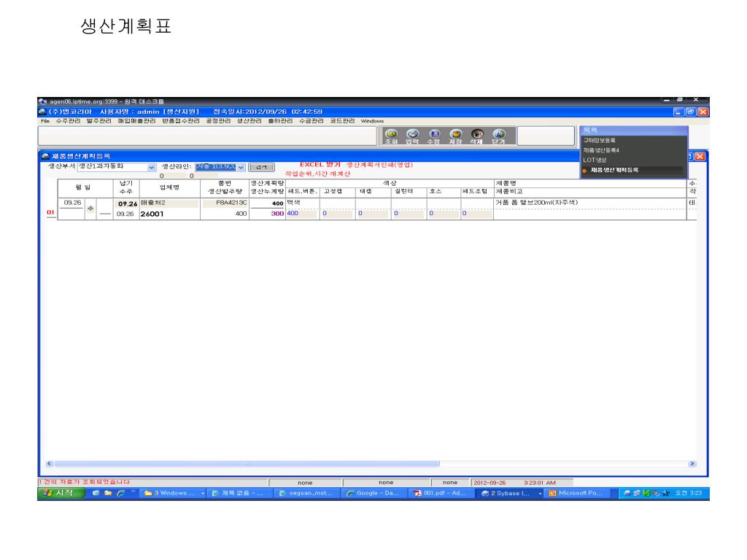Select 구매정보등록 in the window list

(600, 141)
